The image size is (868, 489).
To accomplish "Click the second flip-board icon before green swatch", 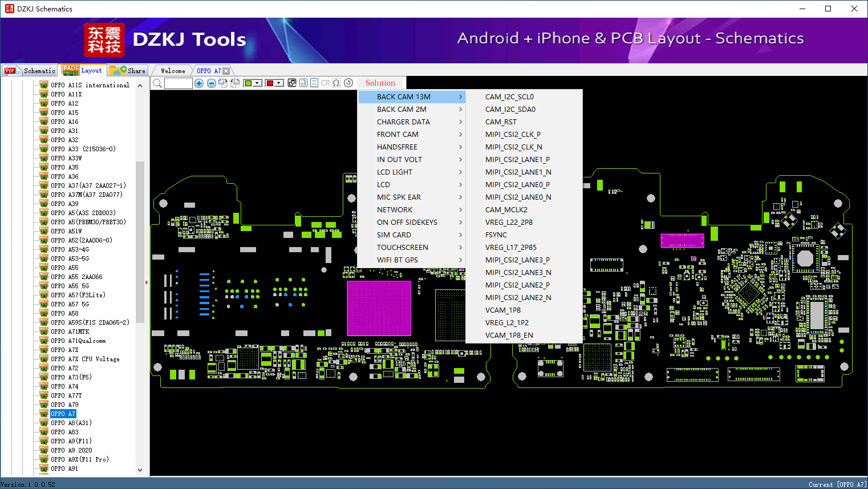I will (x=234, y=83).
